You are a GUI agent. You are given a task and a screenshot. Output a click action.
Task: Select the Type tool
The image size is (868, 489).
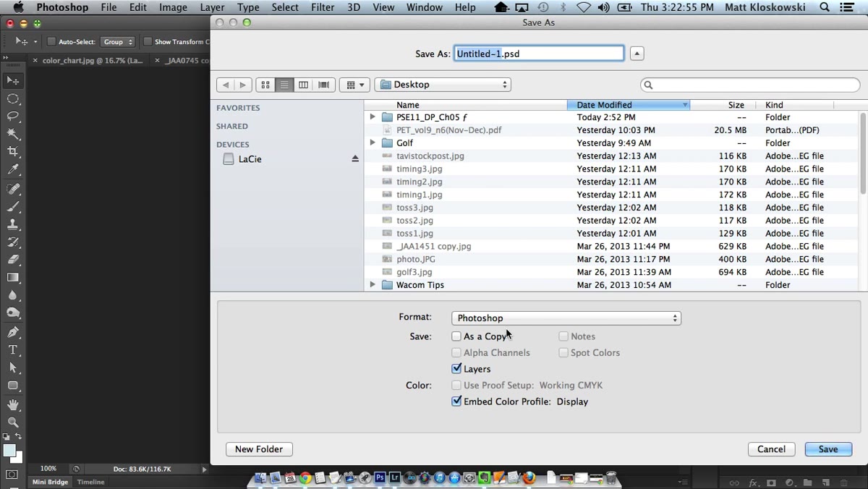pyautogui.click(x=13, y=350)
